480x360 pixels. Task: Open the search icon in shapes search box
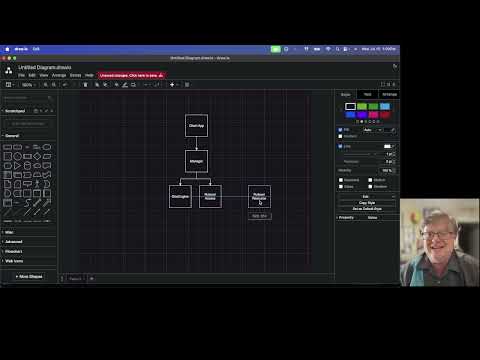pos(50,98)
